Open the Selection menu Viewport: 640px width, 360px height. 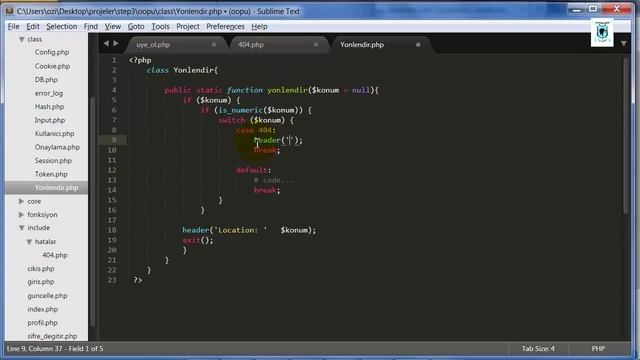coord(62,27)
